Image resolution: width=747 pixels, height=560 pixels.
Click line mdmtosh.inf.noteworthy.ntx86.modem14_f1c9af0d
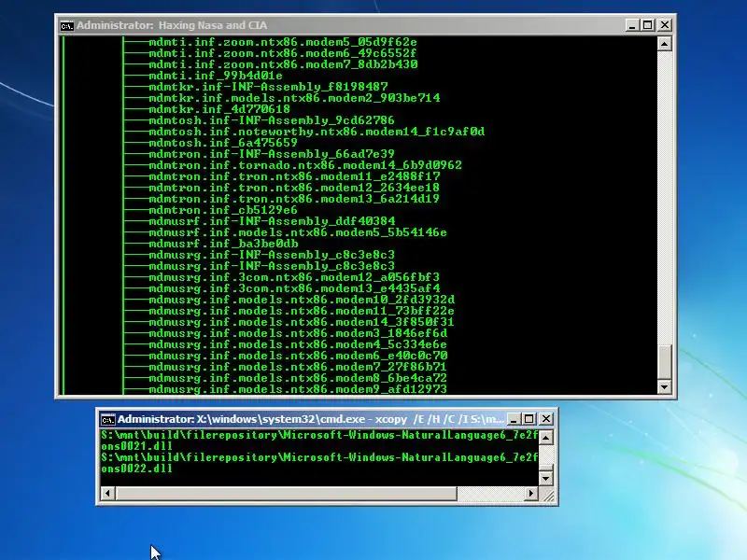click(x=317, y=132)
